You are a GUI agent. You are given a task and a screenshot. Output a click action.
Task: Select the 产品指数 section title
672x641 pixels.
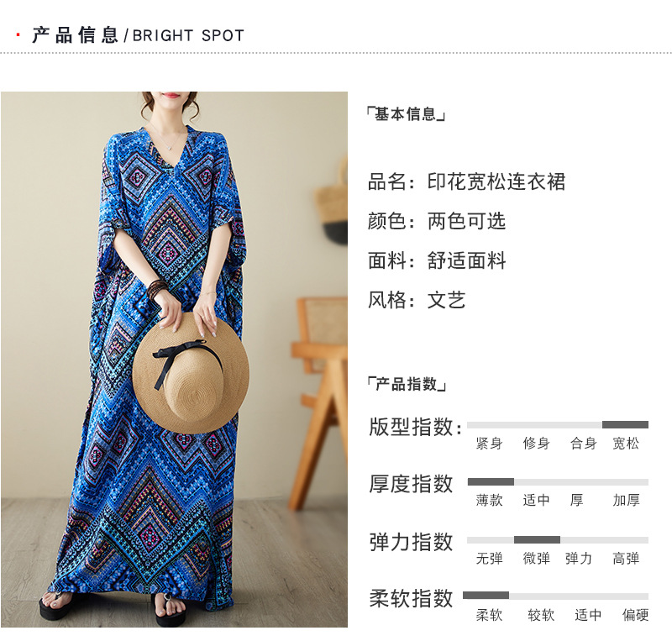tap(407, 384)
